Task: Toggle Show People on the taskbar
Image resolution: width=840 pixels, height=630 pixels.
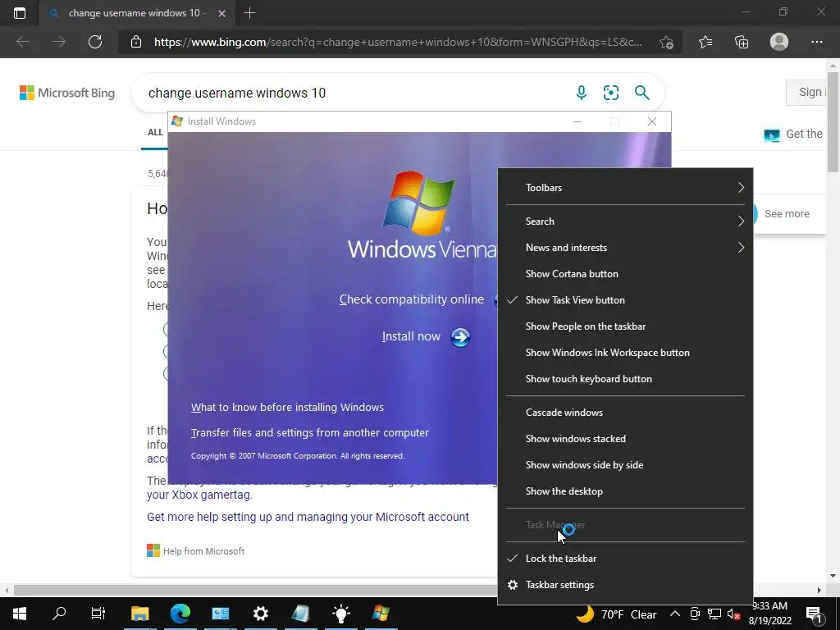Action: click(625, 326)
